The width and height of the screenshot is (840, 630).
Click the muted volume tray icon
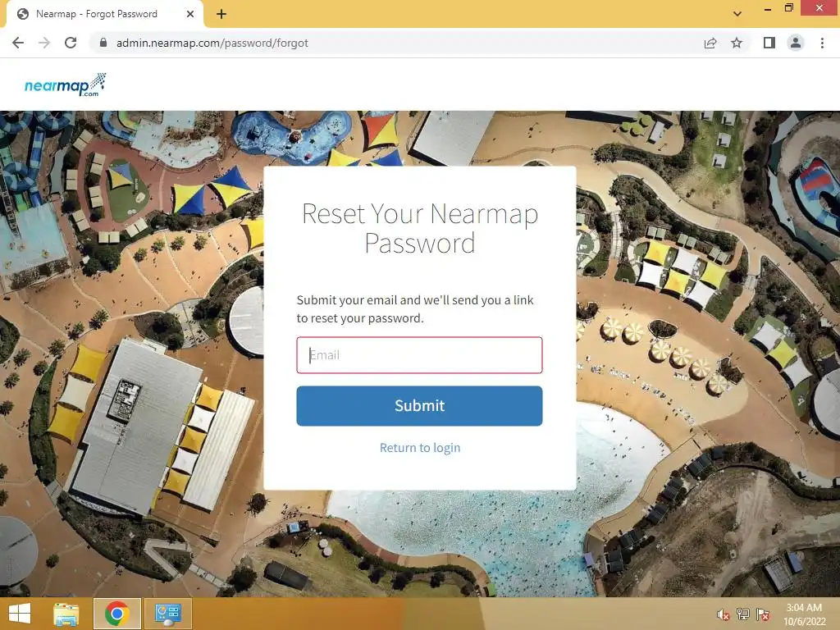(724, 614)
